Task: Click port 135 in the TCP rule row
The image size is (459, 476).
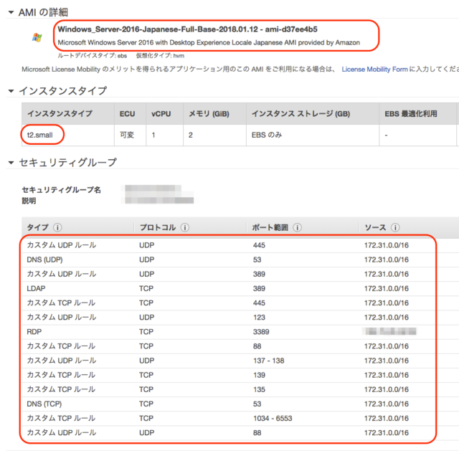Action: (x=259, y=389)
